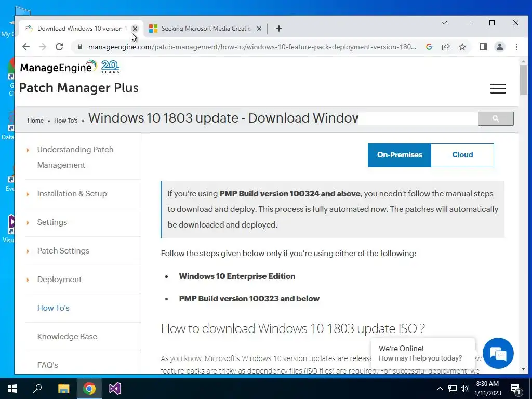Expand the Patch Settings arrow
This screenshot has height=399, width=532.
coord(28,251)
